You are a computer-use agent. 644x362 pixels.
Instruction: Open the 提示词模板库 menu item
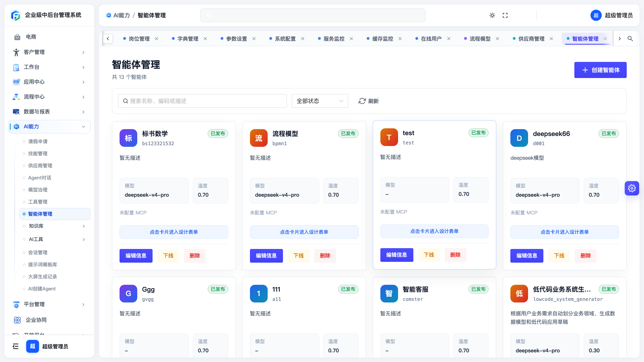[42, 265]
